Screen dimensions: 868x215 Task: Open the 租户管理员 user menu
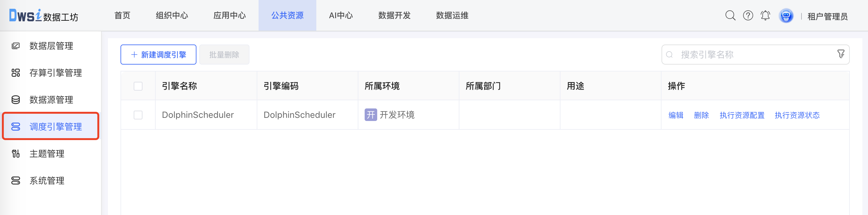pyautogui.click(x=827, y=17)
